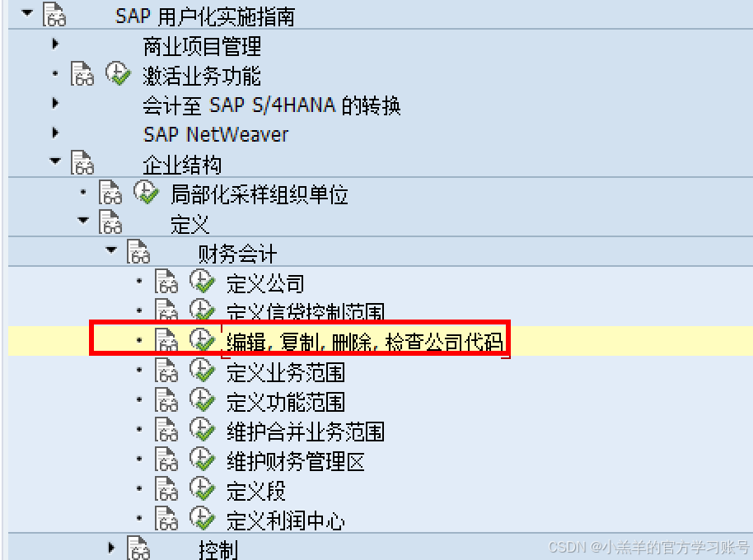Select the 企业结构 row text
This screenshot has width=753, height=560.
pos(182,165)
